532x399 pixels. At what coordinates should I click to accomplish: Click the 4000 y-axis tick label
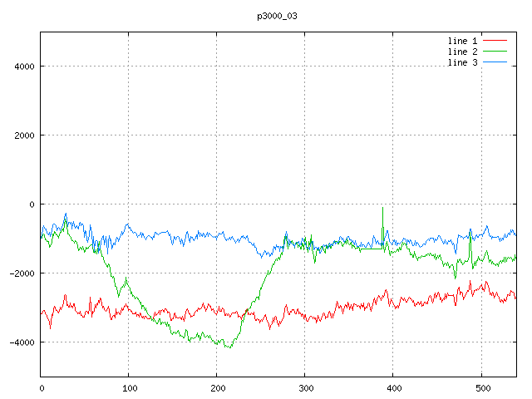[24, 66]
